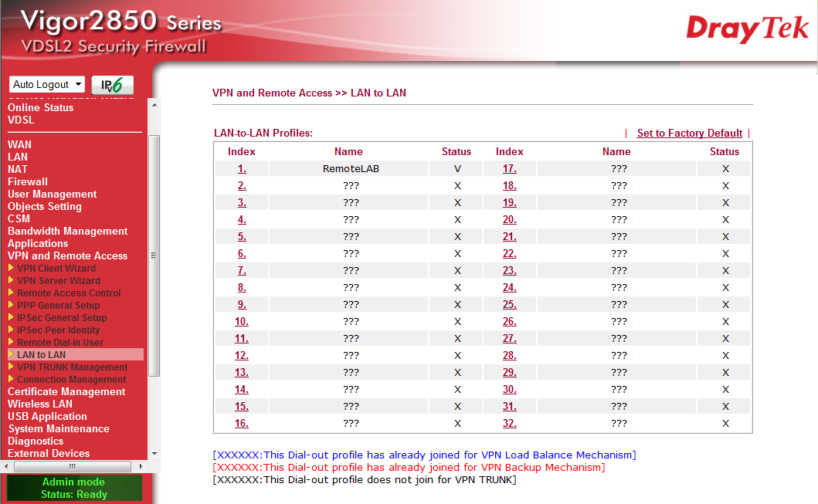Open LAN-to-LAN profile index 1

coord(242,169)
